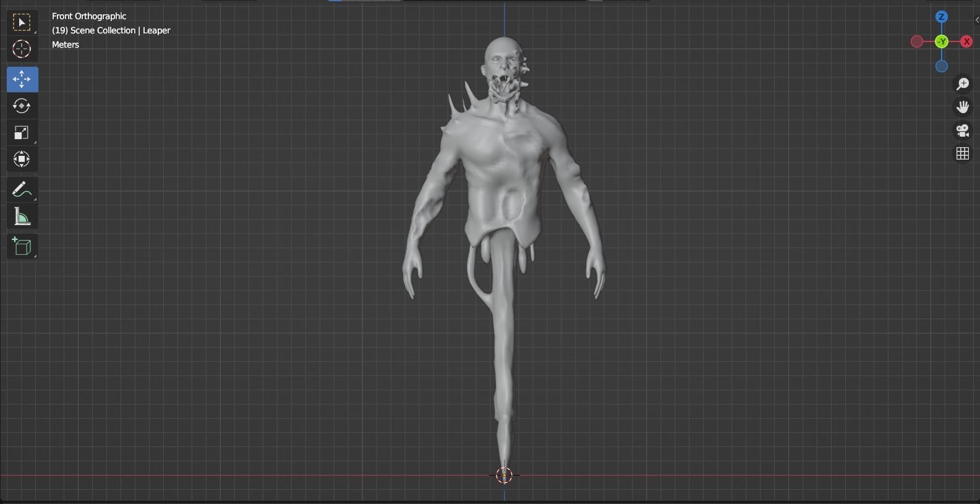Click the zoom magnifier viewport icon
The height and width of the screenshot is (504, 980).
[x=963, y=84]
